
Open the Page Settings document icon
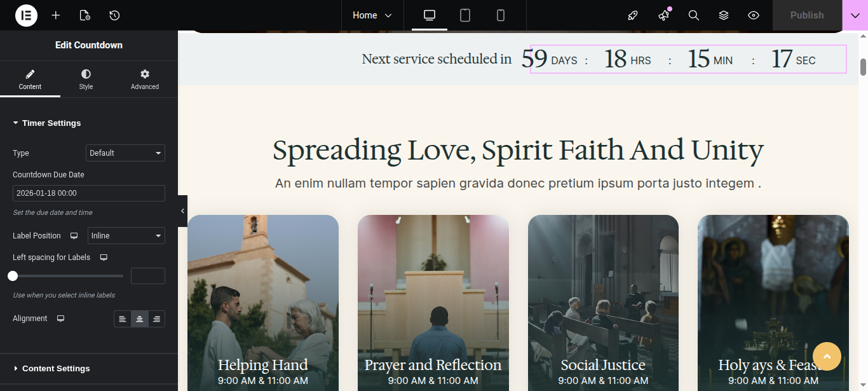tap(85, 15)
